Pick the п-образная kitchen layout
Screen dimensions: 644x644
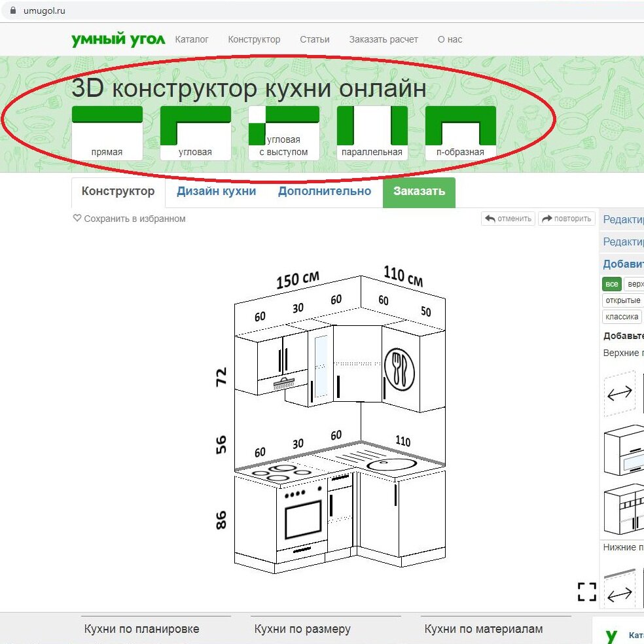click(x=460, y=133)
